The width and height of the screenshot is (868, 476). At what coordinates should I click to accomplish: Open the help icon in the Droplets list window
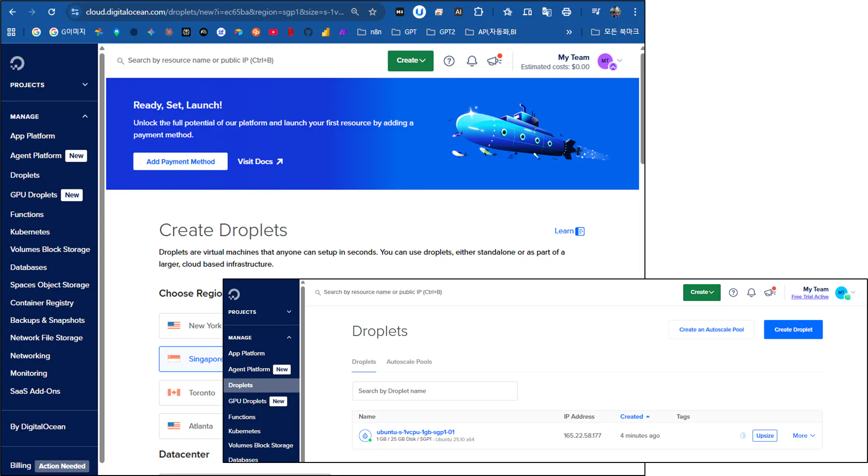pyautogui.click(x=733, y=292)
